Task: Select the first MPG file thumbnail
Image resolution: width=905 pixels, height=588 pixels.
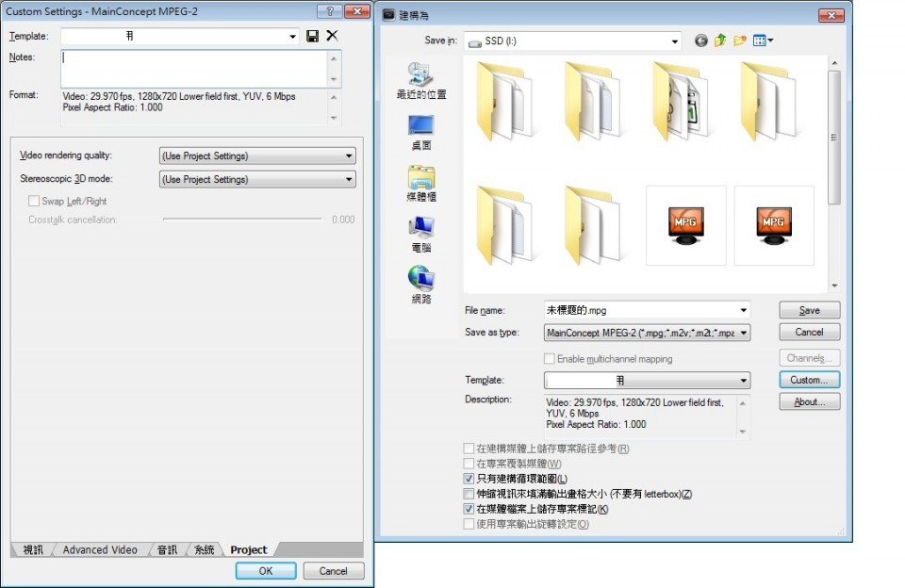Action: click(x=685, y=224)
